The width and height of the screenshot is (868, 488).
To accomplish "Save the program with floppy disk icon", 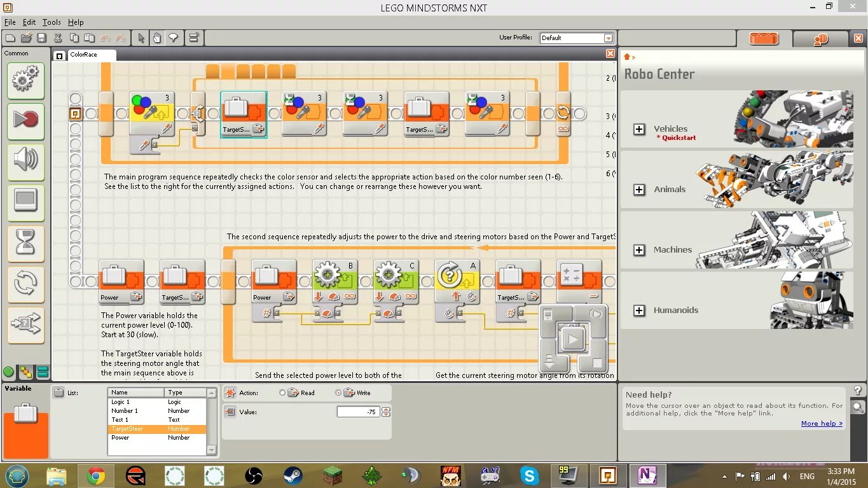I will 41,38.
